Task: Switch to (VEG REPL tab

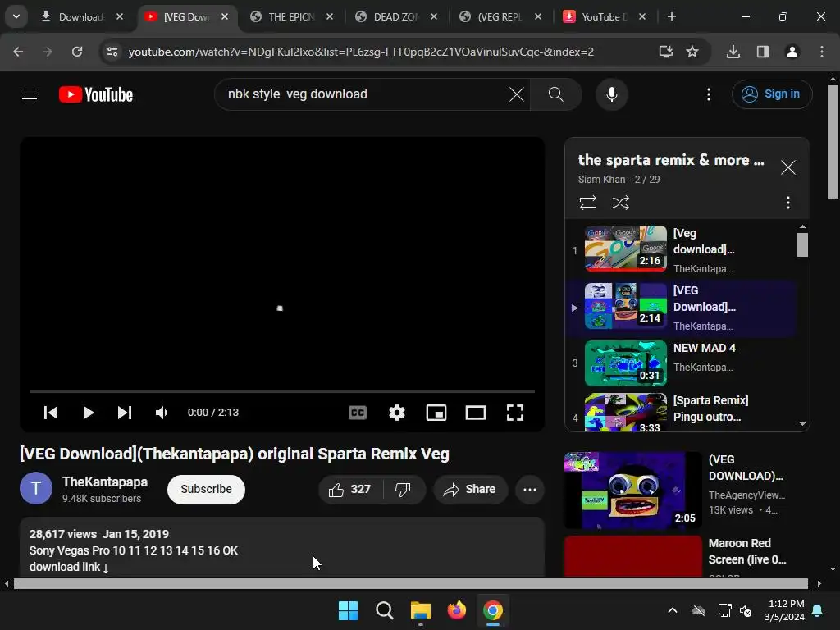Action: 500,16
